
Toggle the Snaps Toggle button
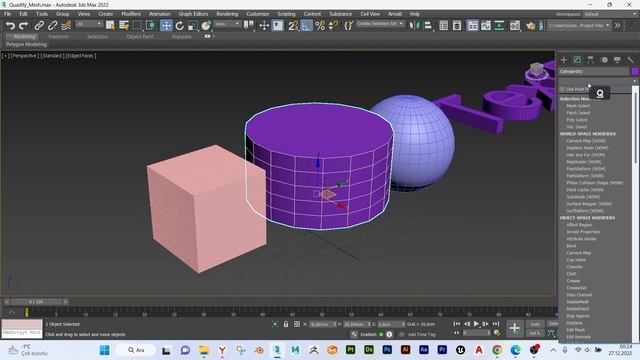(293, 26)
